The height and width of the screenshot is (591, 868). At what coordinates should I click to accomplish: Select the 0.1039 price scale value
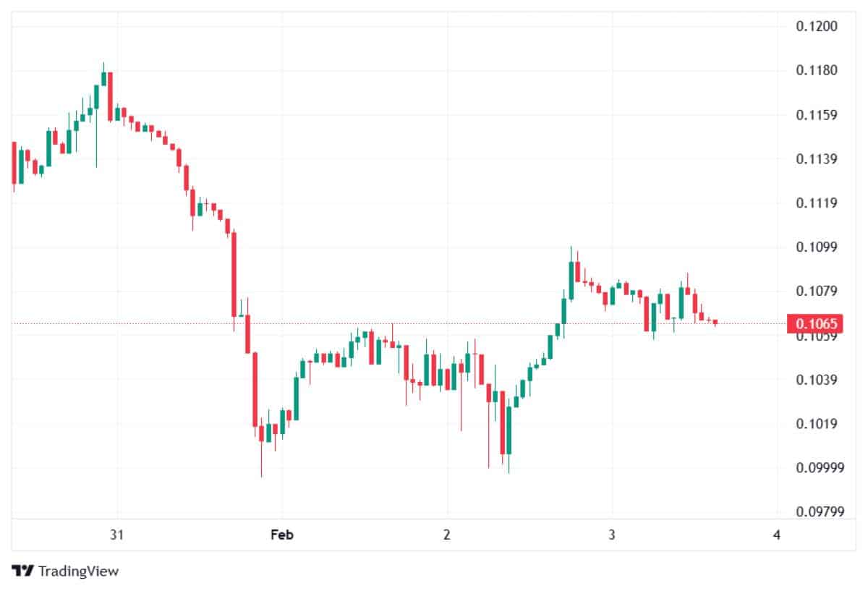point(816,380)
